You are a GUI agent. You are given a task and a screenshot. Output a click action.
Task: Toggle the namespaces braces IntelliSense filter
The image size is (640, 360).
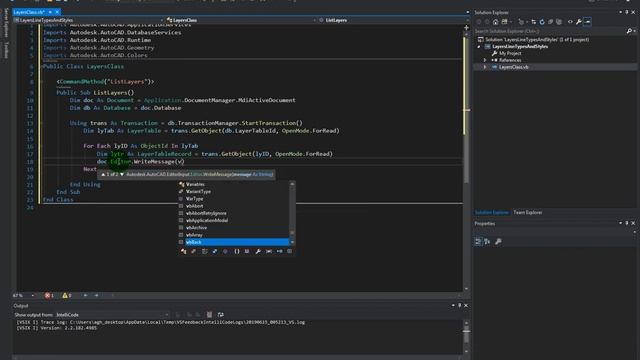click(x=237, y=251)
